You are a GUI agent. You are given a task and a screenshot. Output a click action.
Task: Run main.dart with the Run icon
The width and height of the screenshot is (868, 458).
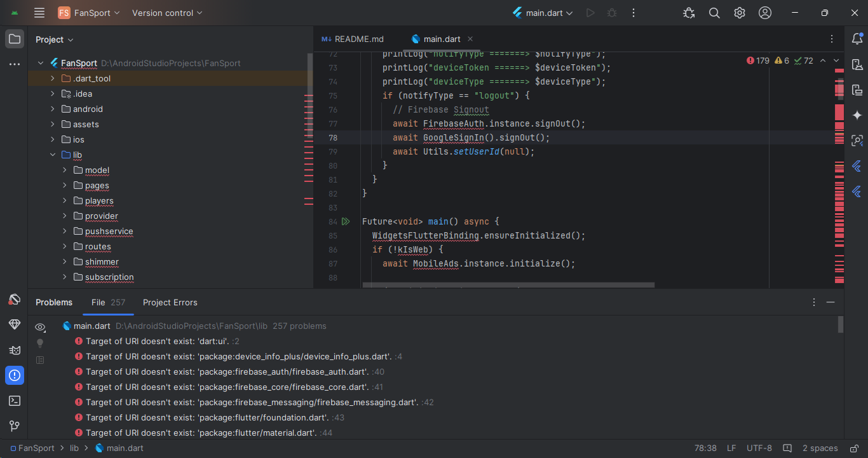point(590,13)
